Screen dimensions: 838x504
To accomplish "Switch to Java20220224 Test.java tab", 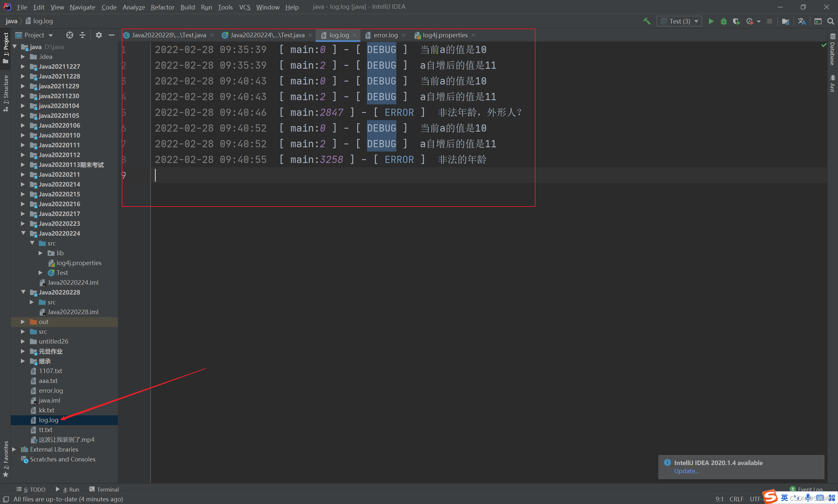I will coord(267,35).
